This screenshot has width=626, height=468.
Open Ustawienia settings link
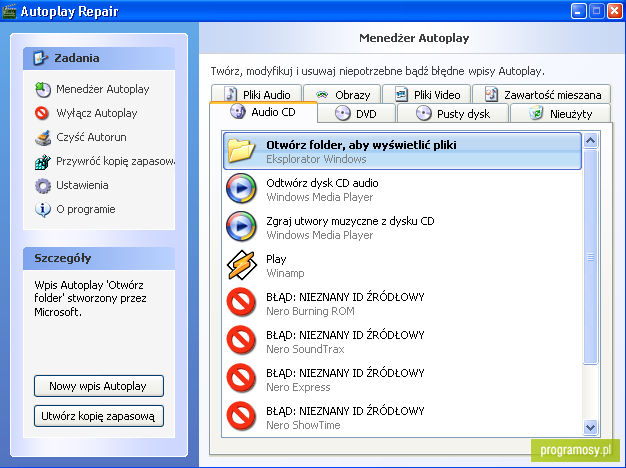(x=82, y=185)
